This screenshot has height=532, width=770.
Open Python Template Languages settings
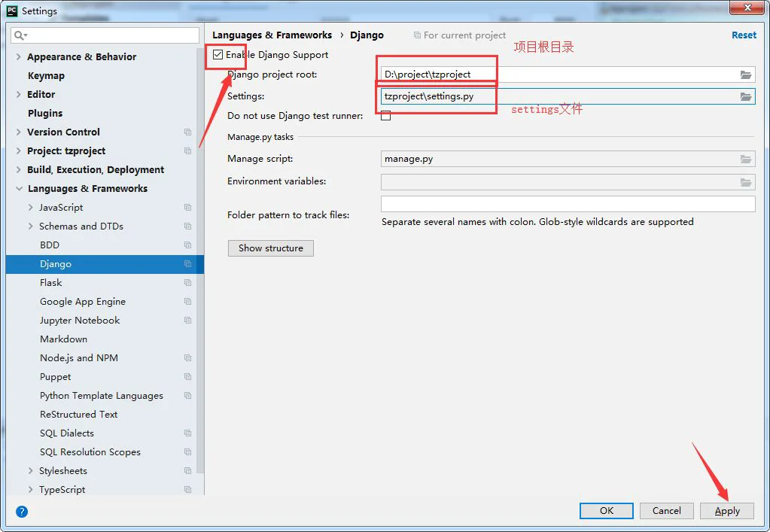click(x=101, y=396)
